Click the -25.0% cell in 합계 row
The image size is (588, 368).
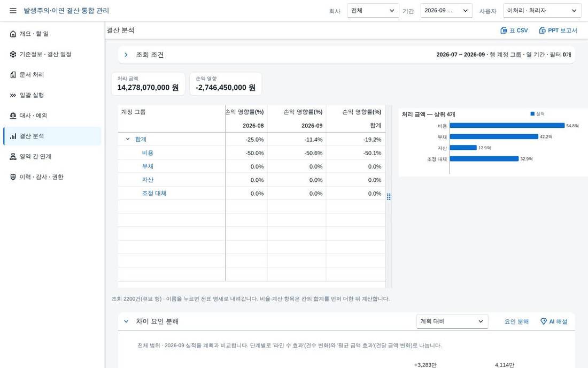246,139
